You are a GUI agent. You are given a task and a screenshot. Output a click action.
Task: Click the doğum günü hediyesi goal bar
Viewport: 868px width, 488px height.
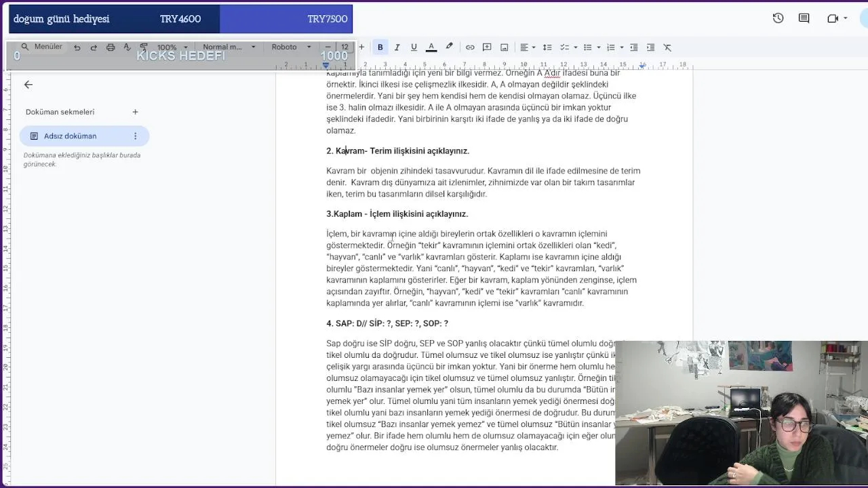point(181,19)
